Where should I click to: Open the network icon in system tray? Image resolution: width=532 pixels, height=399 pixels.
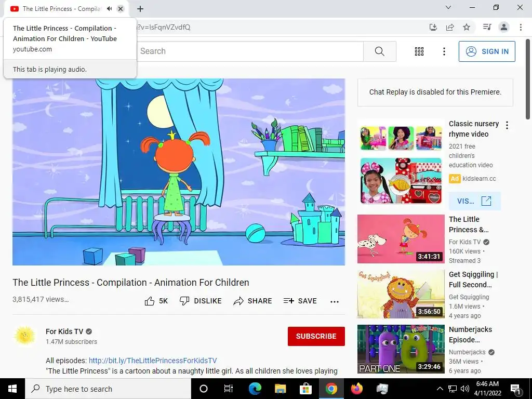click(x=453, y=389)
